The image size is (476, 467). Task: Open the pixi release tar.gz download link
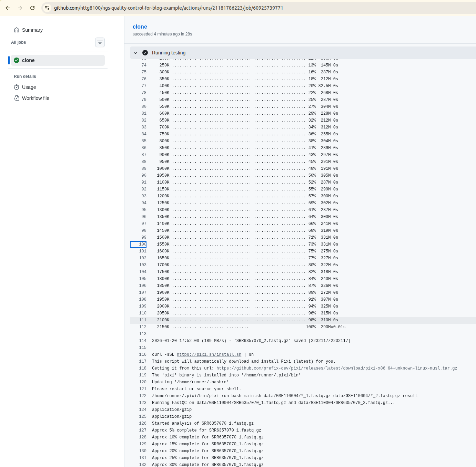[336, 368]
